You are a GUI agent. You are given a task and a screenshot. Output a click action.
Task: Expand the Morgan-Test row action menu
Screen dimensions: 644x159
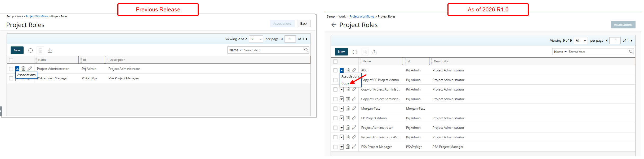point(341,108)
